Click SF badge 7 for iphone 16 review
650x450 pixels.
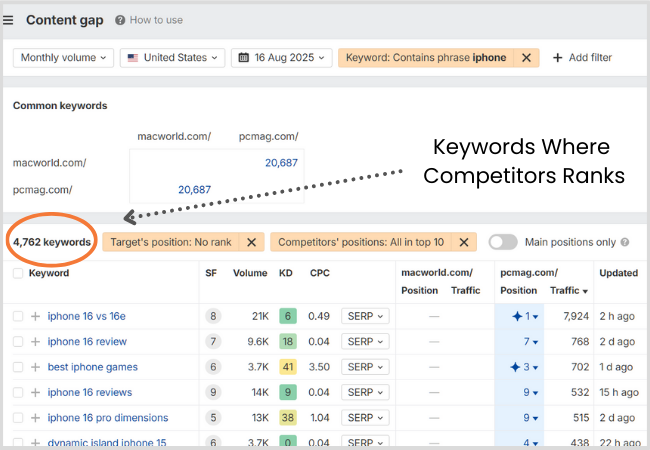click(213, 341)
